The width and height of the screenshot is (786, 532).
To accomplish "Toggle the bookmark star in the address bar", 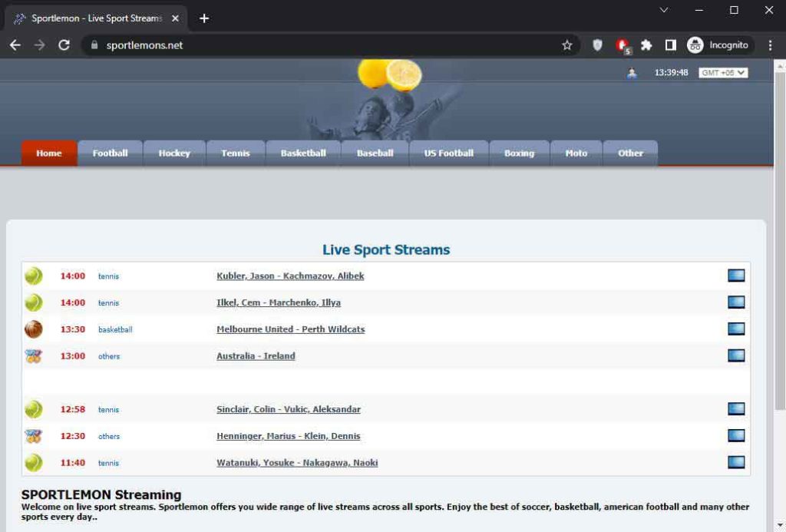I will [x=567, y=45].
